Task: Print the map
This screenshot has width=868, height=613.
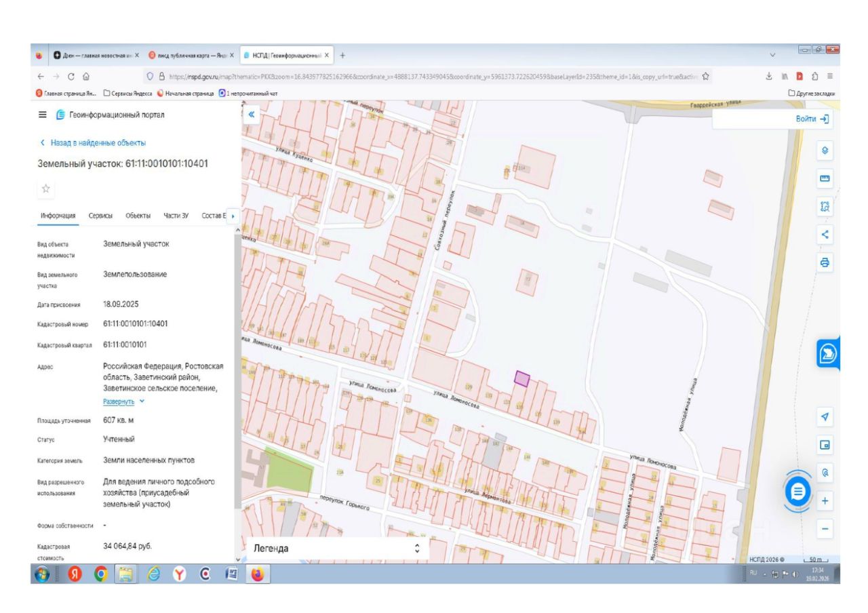Action: click(825, 262)
